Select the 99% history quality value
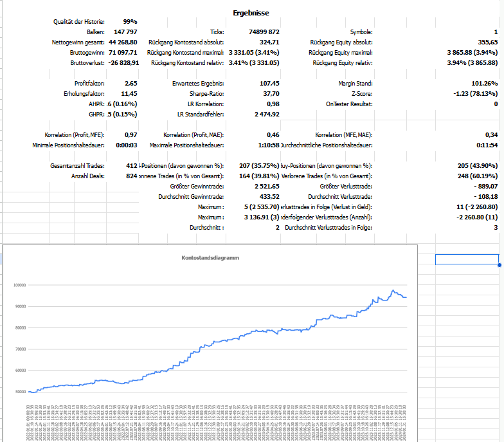The width and height of the screenshot is (504, 442). tap(130, 22)
